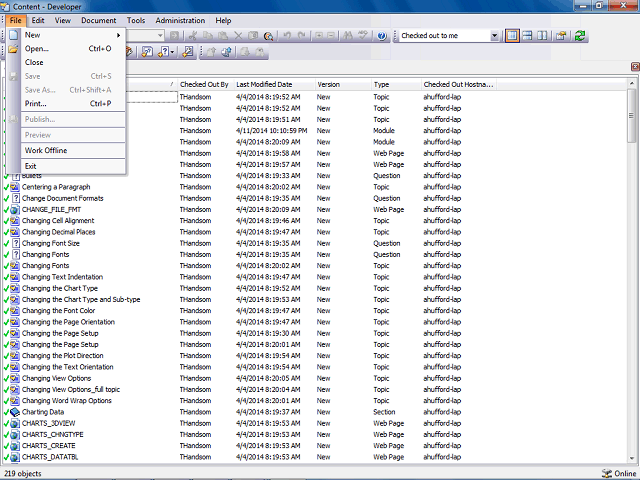The height and width of the screenshot is (480, 640).
Task: Sort by Checked Out By column header
Action: (206, 84)
